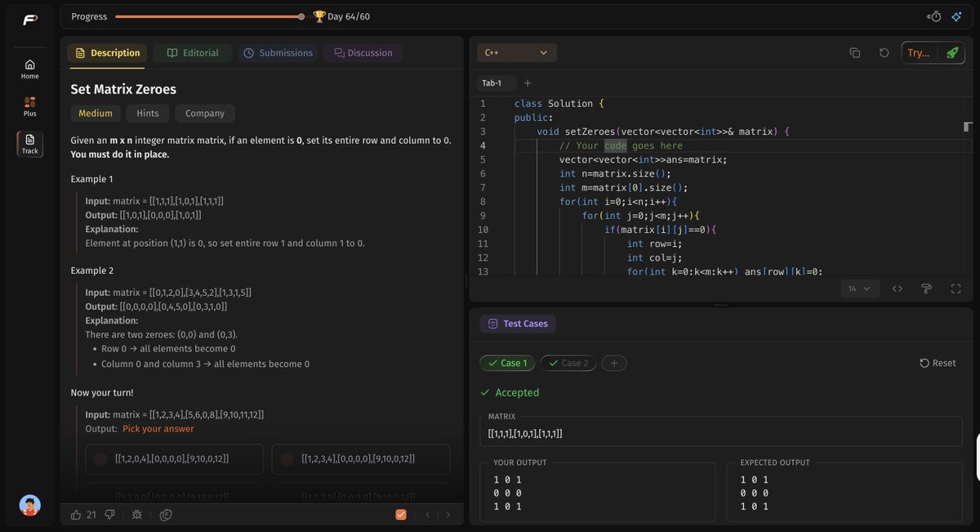Click the MATRIX input field

[721, 433]
